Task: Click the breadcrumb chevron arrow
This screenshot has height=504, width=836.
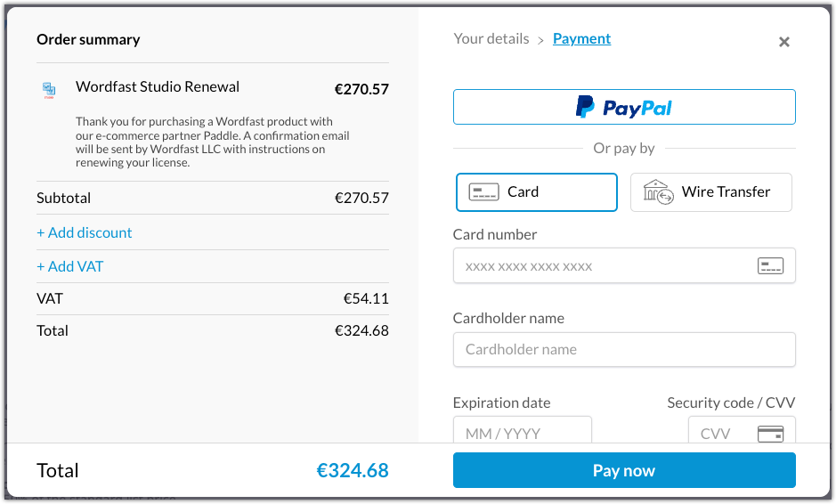Action: [540, 41]
